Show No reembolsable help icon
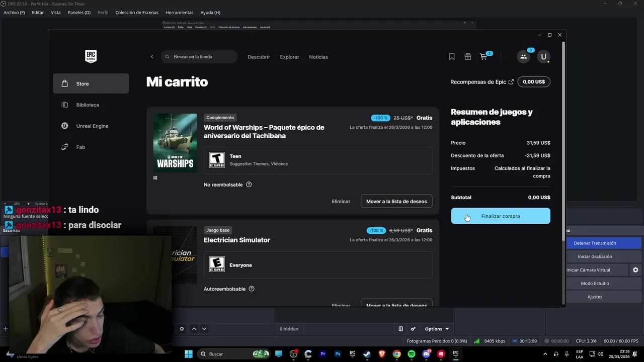Viewport: 644px width, 362px height. coord(249,185)
